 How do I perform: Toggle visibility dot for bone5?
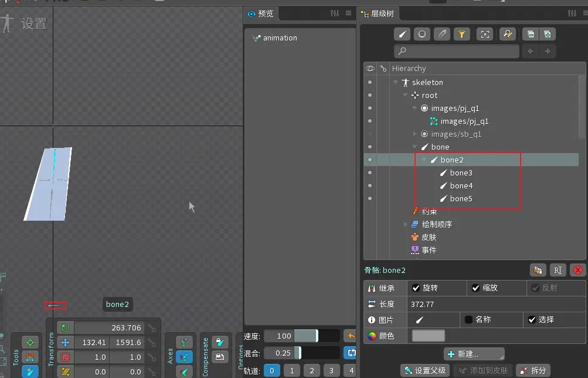coord(370,198)
